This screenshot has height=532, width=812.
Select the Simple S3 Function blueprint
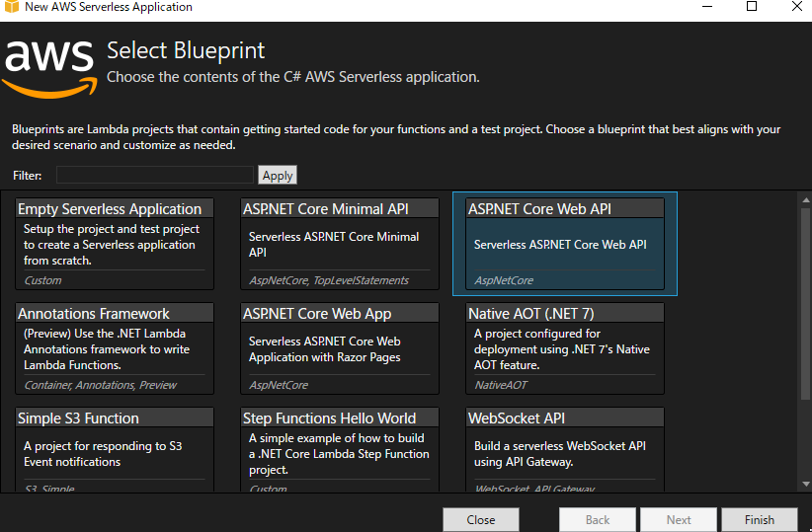115,449
